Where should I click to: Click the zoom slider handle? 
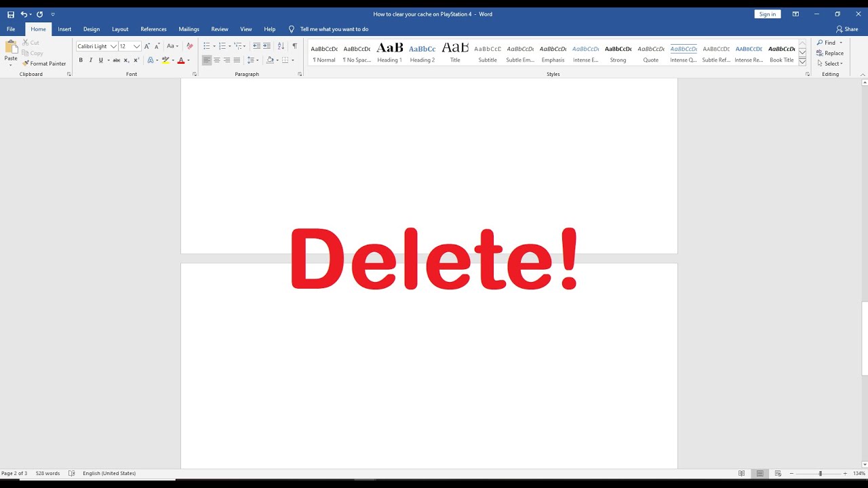click(820, 473)
